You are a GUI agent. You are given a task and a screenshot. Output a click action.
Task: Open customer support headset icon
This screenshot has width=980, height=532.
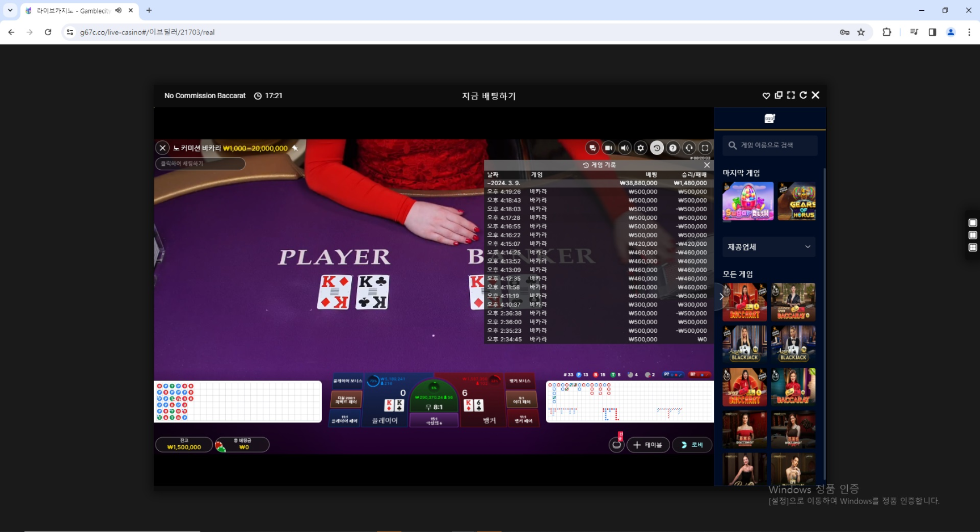[x=689, y=148]
